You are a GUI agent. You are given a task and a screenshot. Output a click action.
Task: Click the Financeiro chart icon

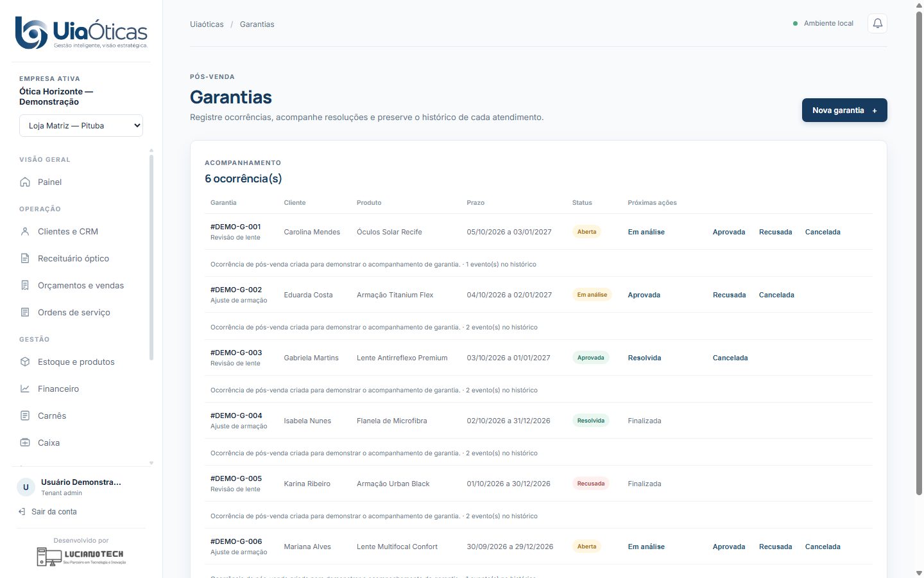[x=25, y=389]
